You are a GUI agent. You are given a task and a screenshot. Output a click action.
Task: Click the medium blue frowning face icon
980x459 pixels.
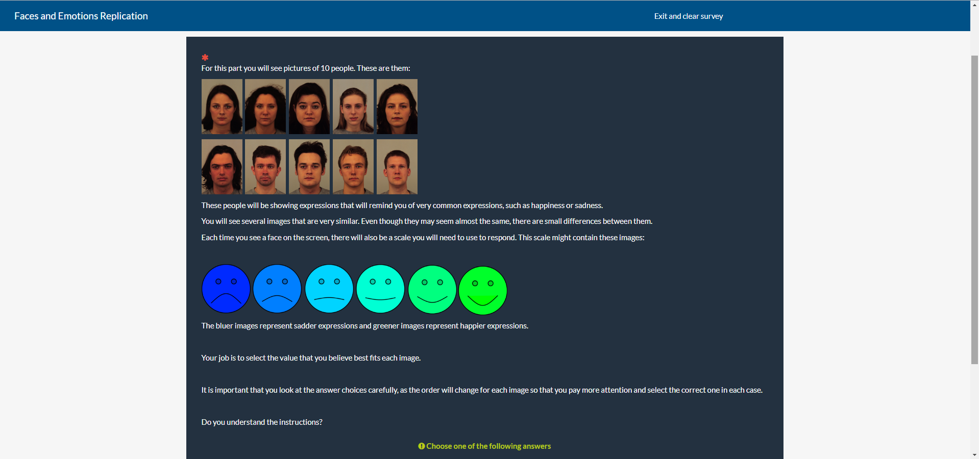tap(277, 289)
